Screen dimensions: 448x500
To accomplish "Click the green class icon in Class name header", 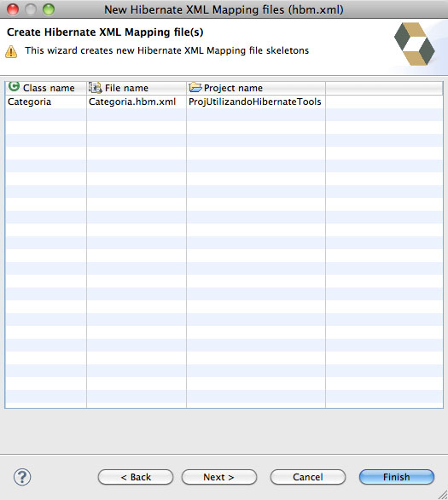I will [14, 86].
